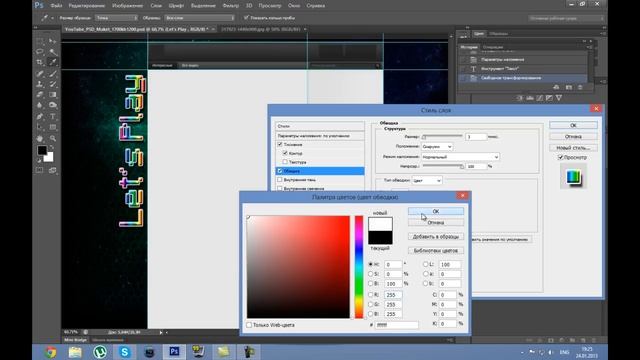Screen dimensions: 640x360
Task: Select the Clone Stamp tool
Action: point(40,84)
